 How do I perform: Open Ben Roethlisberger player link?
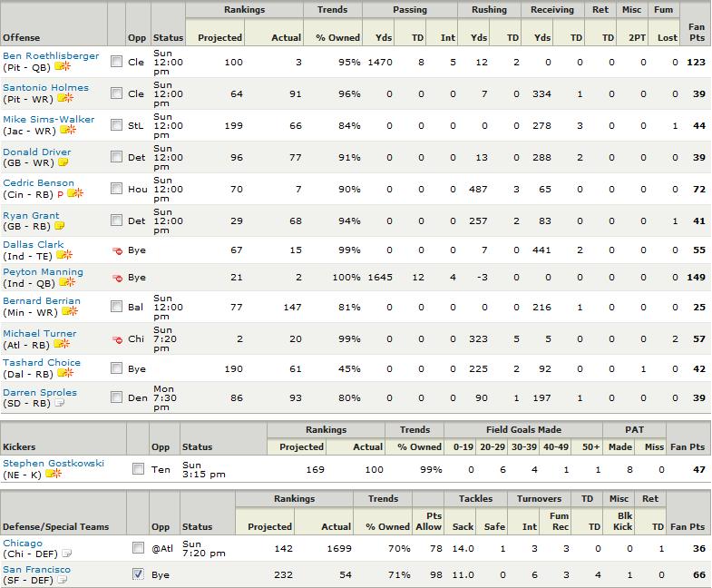[x=51, y=56]
